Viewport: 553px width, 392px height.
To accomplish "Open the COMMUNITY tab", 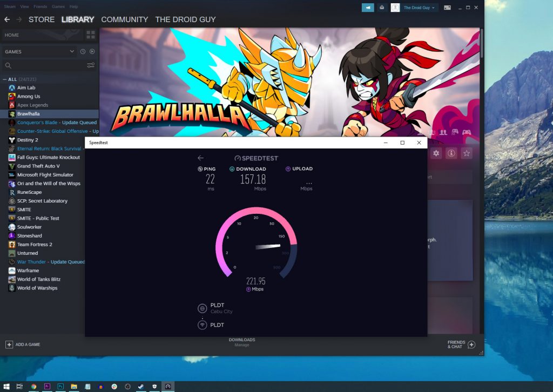I will (125, 19).
